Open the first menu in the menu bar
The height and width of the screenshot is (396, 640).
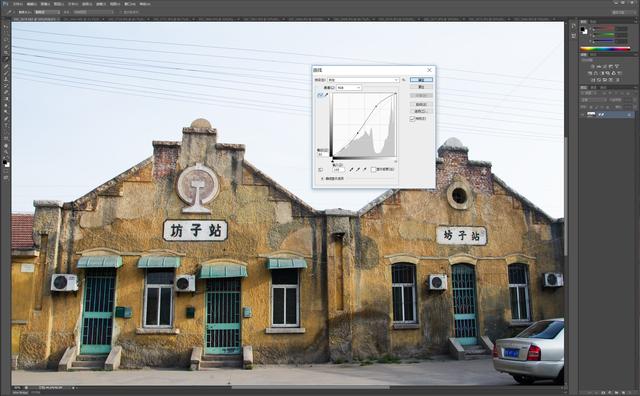click(18, 4)
